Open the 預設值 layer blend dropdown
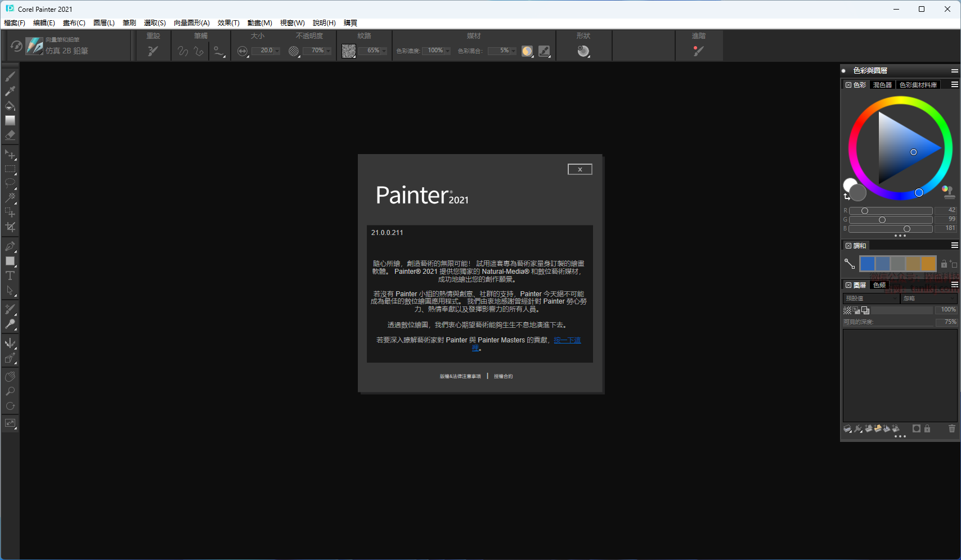Image resolution: width=961 pixels, height=560 pixels. 870,299
